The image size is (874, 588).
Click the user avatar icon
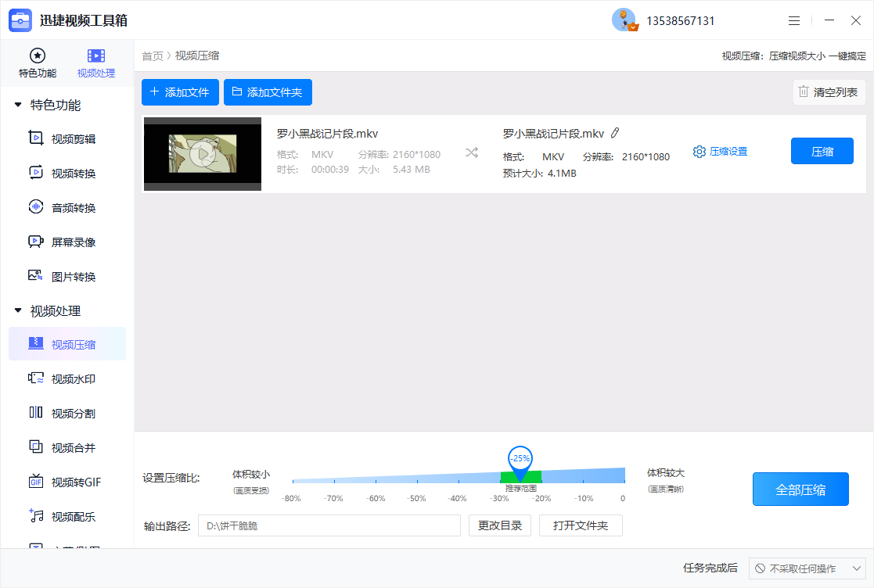pos(624,20)
